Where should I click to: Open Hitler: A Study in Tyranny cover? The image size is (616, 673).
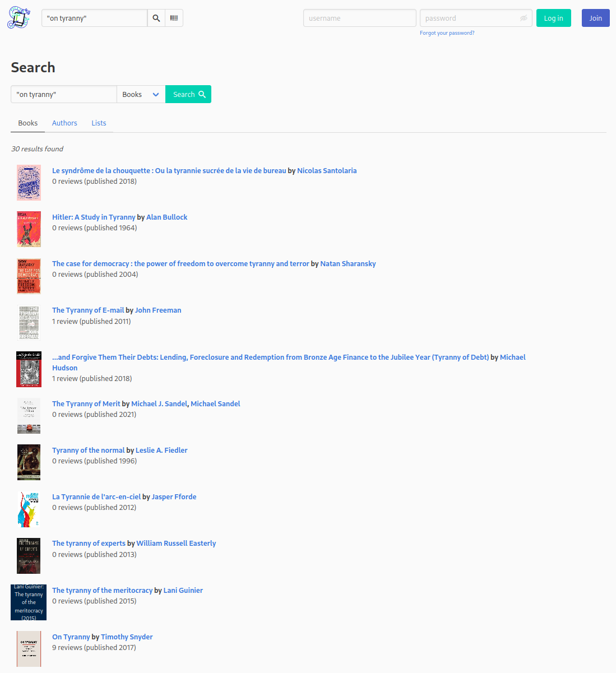pyautogui.click(x=29, y=229)
